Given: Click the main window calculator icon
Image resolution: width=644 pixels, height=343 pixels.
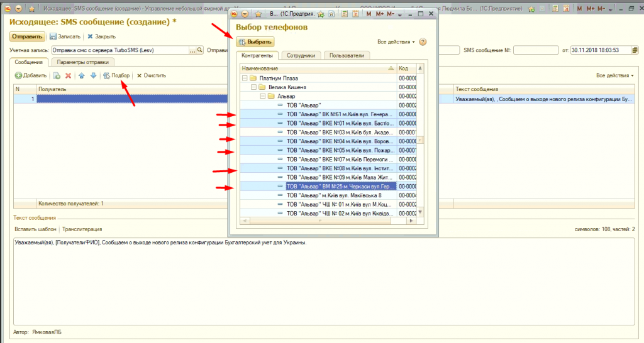Looking at the screenshot, I should (555, 9).
